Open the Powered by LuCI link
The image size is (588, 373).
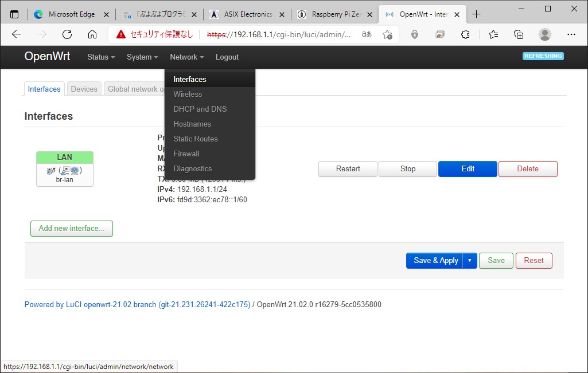point(137,304)
